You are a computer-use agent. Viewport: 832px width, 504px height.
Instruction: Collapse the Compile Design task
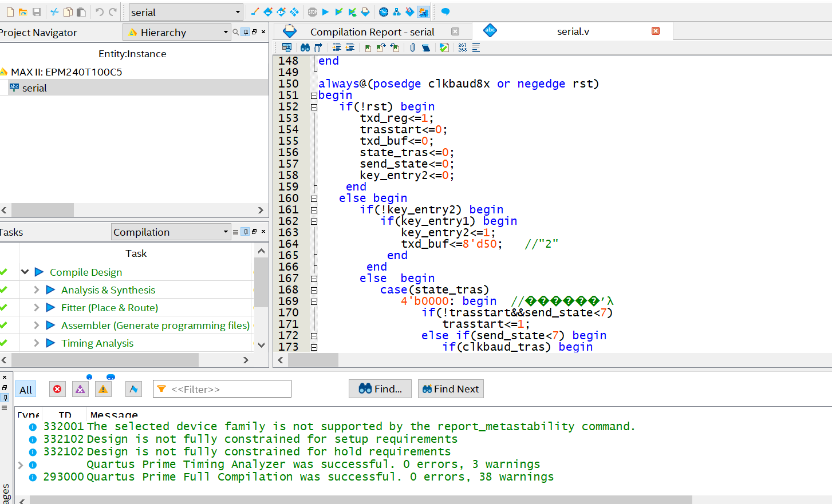pos(25,272)
